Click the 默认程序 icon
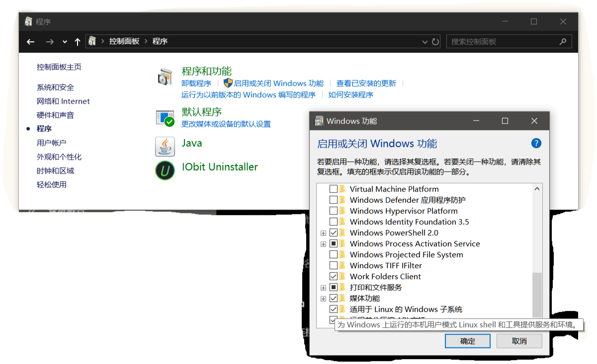The width and height of the screenshot is (597, 364). point(165,118)
